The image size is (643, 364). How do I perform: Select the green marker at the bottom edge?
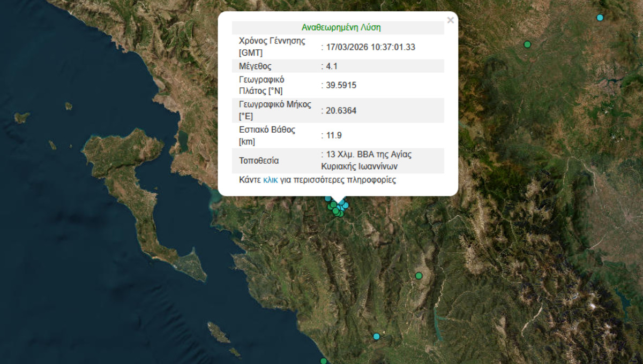(323, 361)
